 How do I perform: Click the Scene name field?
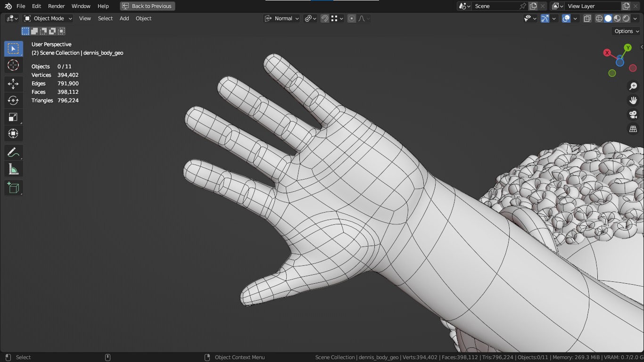click(x=495, y=6)
